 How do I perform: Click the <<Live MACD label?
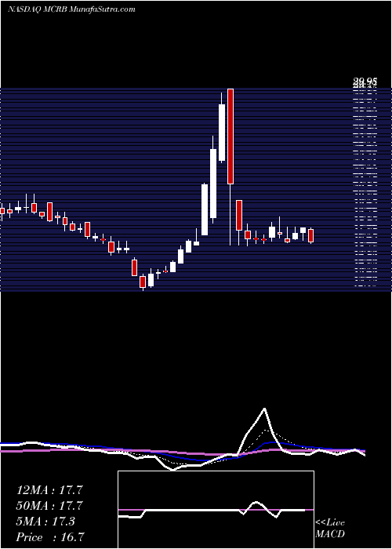click(330, 528)
